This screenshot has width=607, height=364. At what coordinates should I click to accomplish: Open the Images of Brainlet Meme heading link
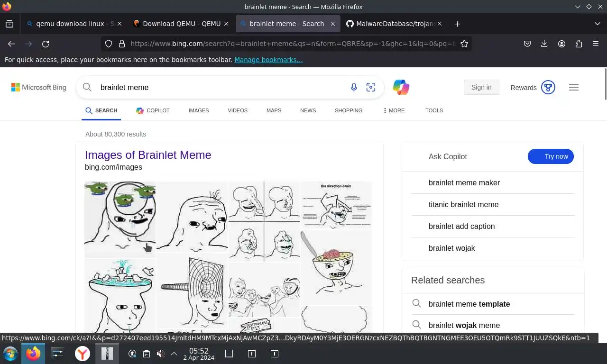coord(148,155)
